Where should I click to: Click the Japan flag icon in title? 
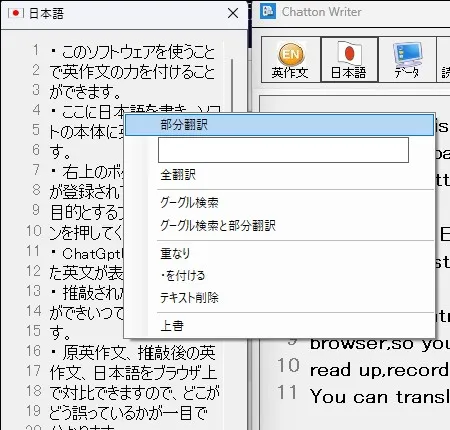[x=16, y=13]
